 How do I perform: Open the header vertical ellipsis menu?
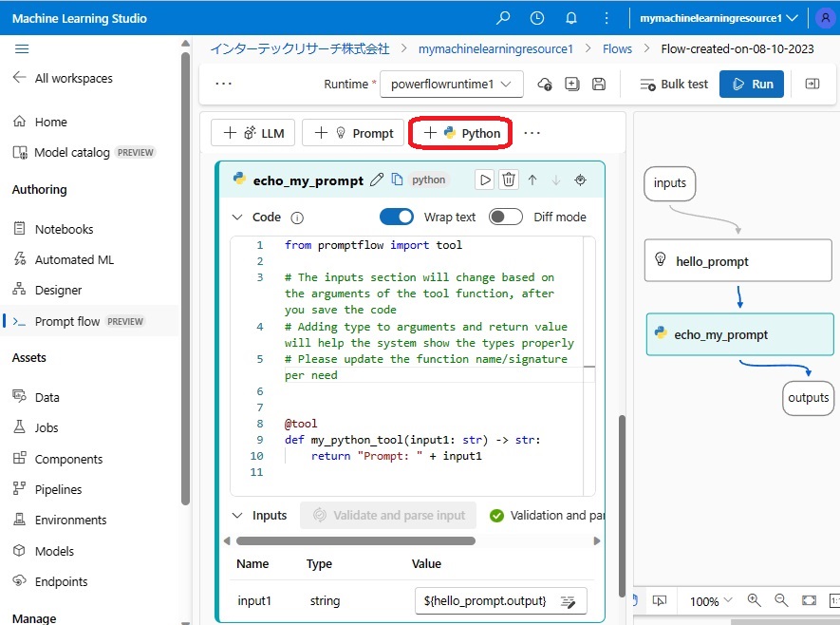click(x=606, y=18)
